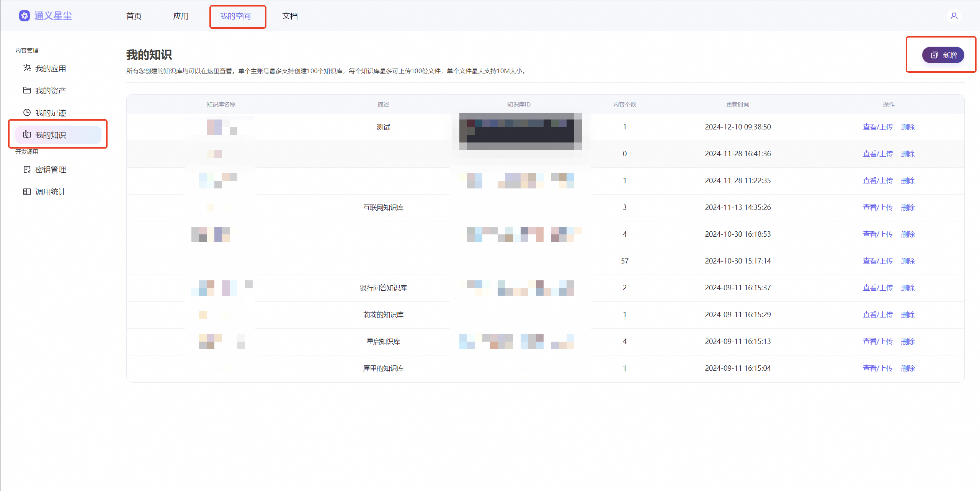The height and width of the screenshot is (491, 980).
Task: Click 删除 for 星启知识库 row
Action: (908, 341)
